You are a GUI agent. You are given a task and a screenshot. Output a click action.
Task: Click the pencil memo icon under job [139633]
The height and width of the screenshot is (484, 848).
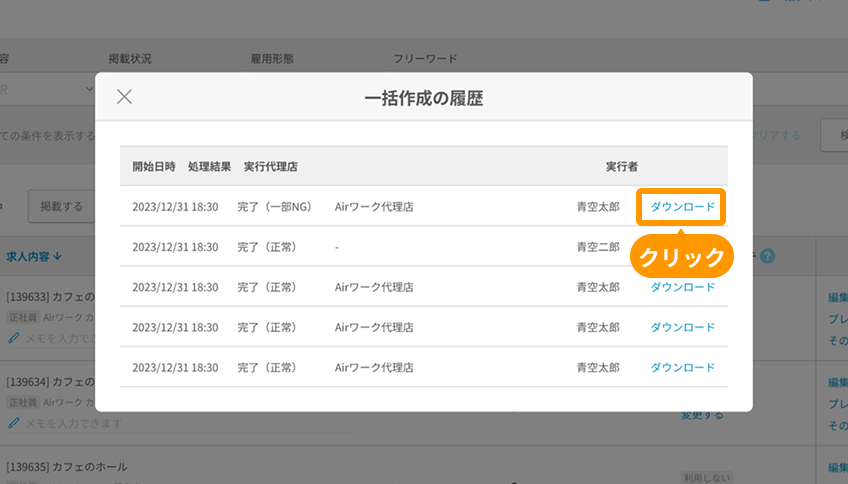(x=14, y=338)
